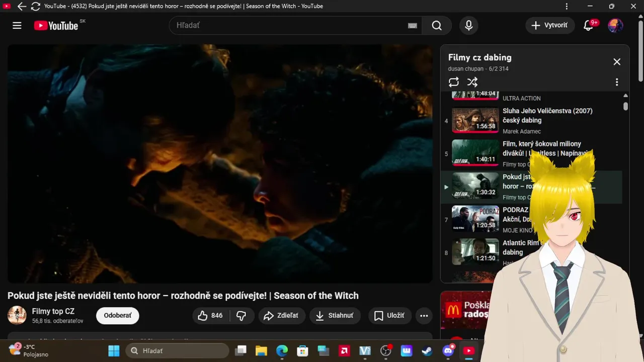The image size is (644, 362).
Task: Open Steam from taskbar
Action: [427, 350]
